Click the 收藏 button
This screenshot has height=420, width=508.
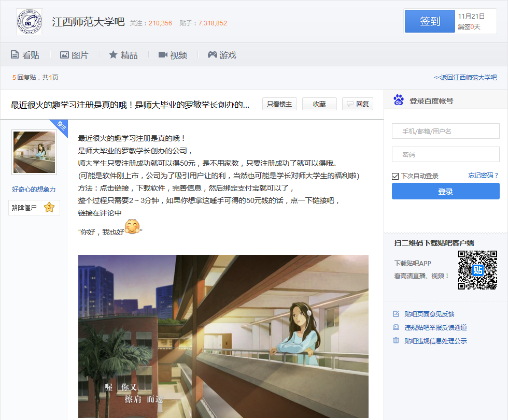[319, 104]
